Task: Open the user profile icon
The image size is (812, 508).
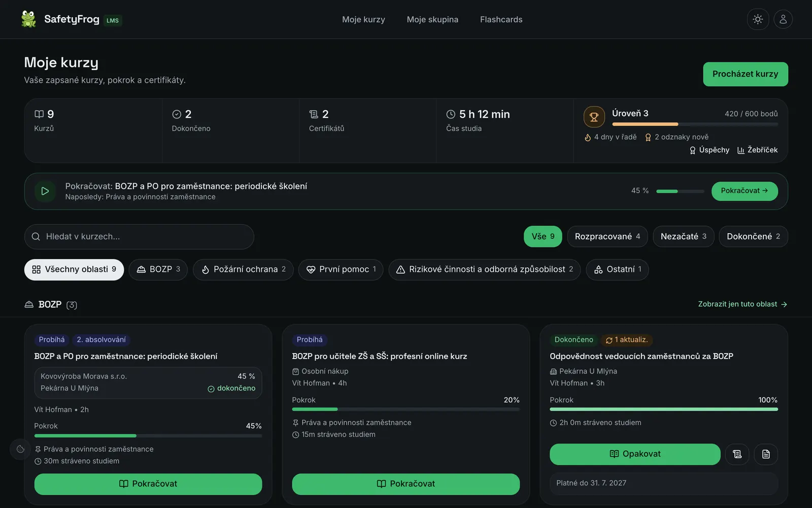Action: pyautogui.click(x=783, y=19)
